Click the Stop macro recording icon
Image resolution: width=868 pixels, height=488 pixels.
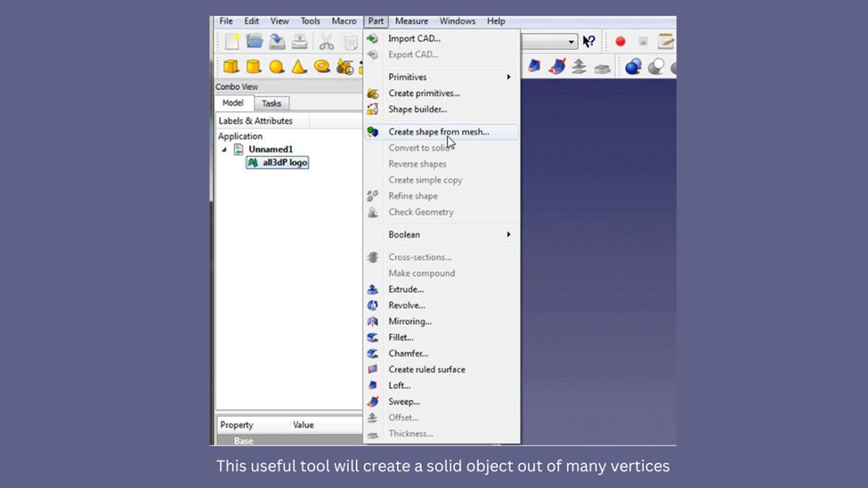coord(643,42)
